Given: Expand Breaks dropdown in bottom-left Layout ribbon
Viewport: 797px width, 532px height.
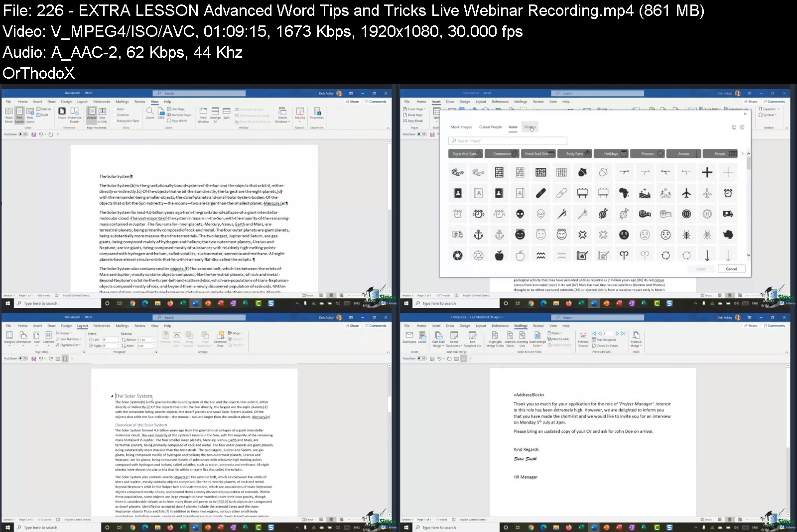Looking at the screenshot, I should (64, 333).
